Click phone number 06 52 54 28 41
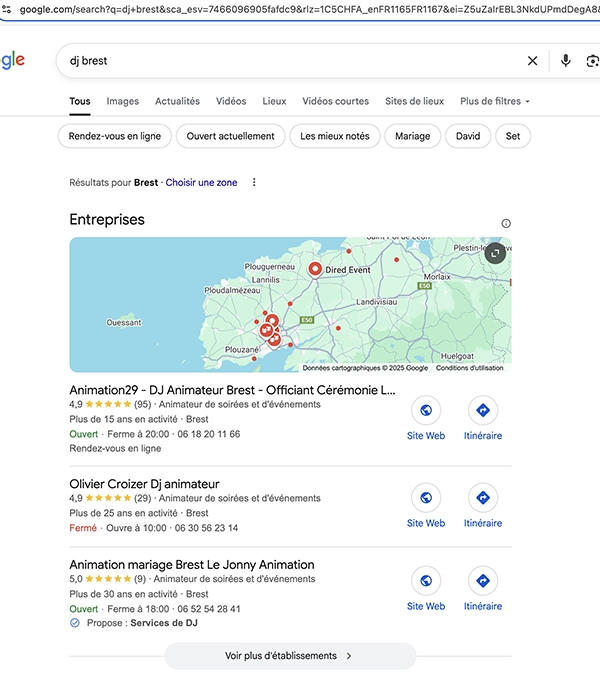The height and width of the screenshot is (700, 600). pyautogui.click(x=208, y=609)
